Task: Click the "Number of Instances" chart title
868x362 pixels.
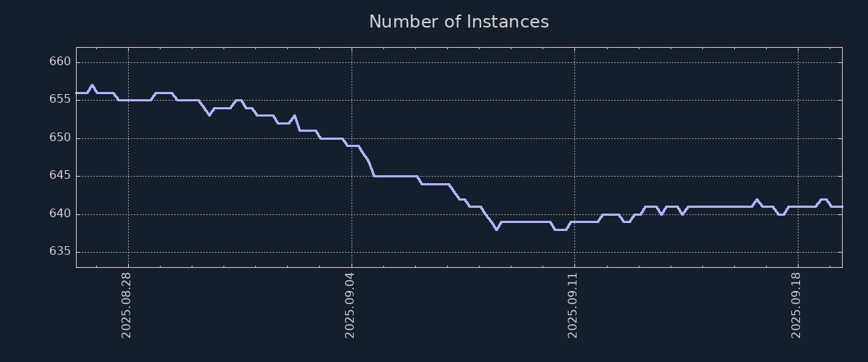Action: pos(459,22)
